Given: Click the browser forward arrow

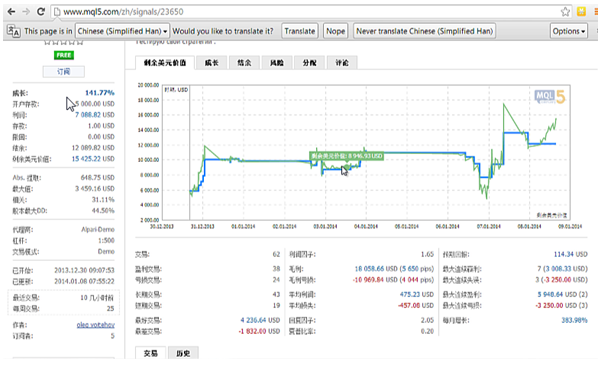Looking at the screenshot, I should pos(26,11).
